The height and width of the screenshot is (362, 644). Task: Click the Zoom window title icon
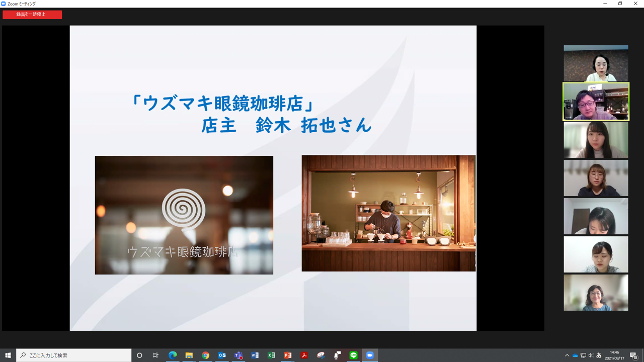pos(4,4)
